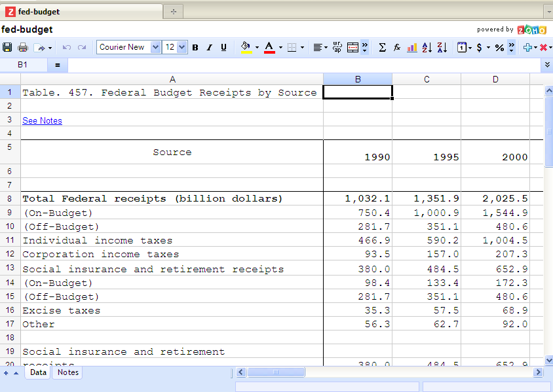The image size is (553, 392).
Task: Click the Sum (sigma) icon
Action: 382,47
